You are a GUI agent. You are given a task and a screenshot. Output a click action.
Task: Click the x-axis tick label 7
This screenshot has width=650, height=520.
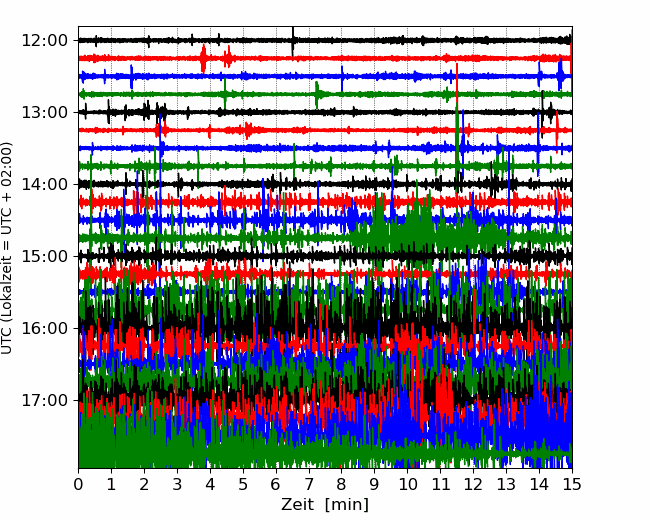pyautogui.click(x=309, y=484)
